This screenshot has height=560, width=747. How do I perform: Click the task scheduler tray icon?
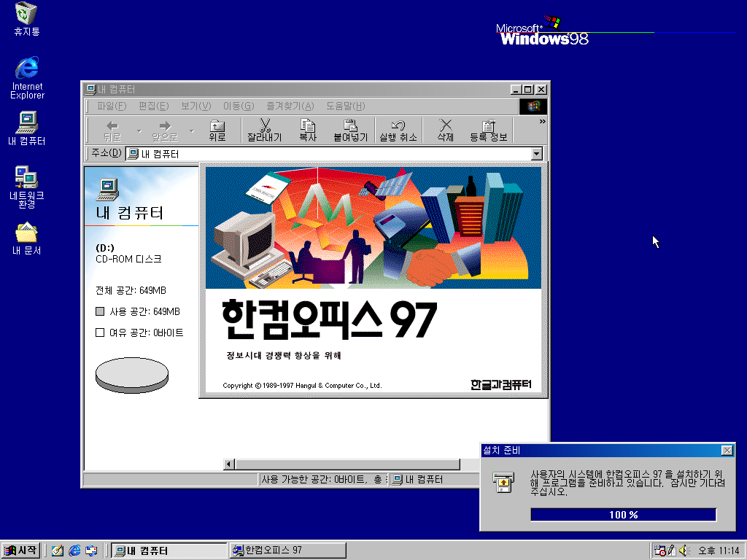point(659,551)
